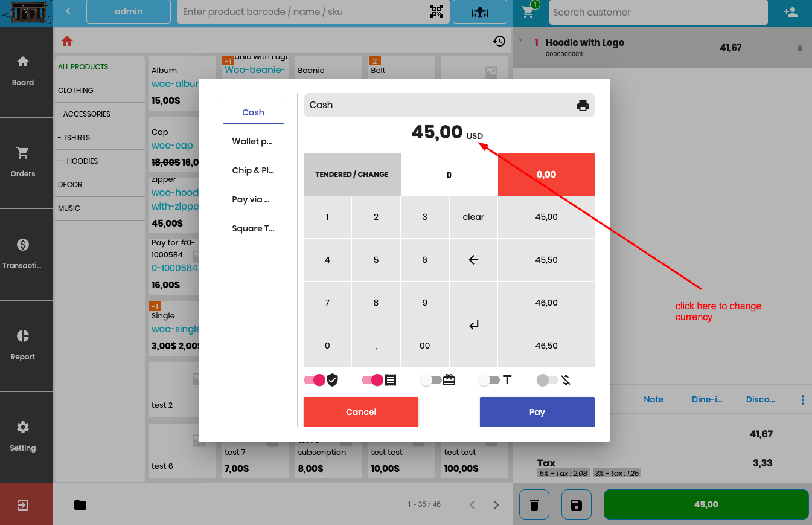Select the Square Terminal payment method
This screenshot has height=525, width=812.
coord(254,228)
